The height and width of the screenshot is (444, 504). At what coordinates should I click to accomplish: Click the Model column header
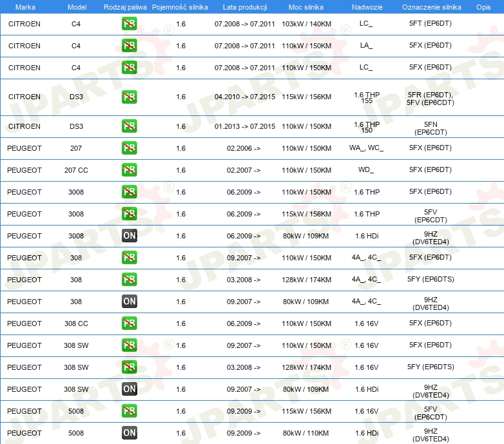[x=77, y=7]
